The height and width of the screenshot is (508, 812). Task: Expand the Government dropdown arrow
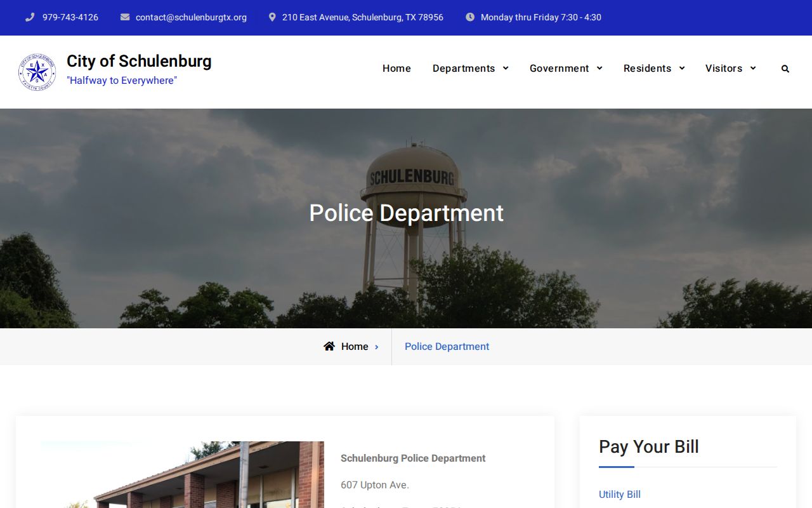pyautogui.click(x=599, y=68)
